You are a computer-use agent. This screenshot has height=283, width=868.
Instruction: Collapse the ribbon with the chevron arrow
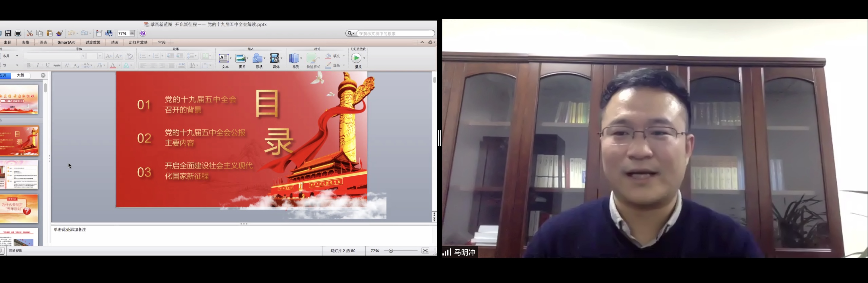[x=422, y=42]
